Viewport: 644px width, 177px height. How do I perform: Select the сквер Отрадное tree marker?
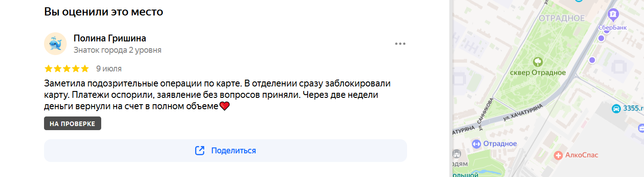(x=538, y=61)
